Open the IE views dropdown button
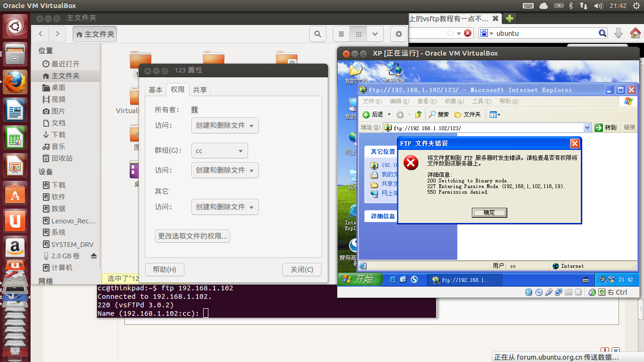 495,115
